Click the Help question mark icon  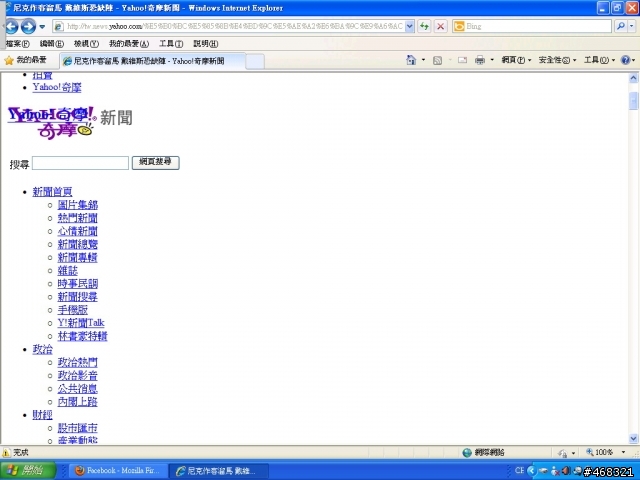pos(625,60)
